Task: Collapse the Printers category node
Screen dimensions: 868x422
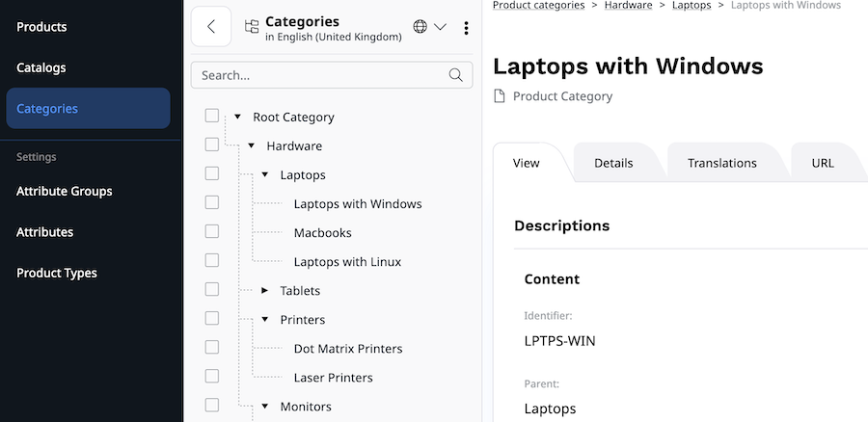Action: pyautogui.click(x=265, y=320)
